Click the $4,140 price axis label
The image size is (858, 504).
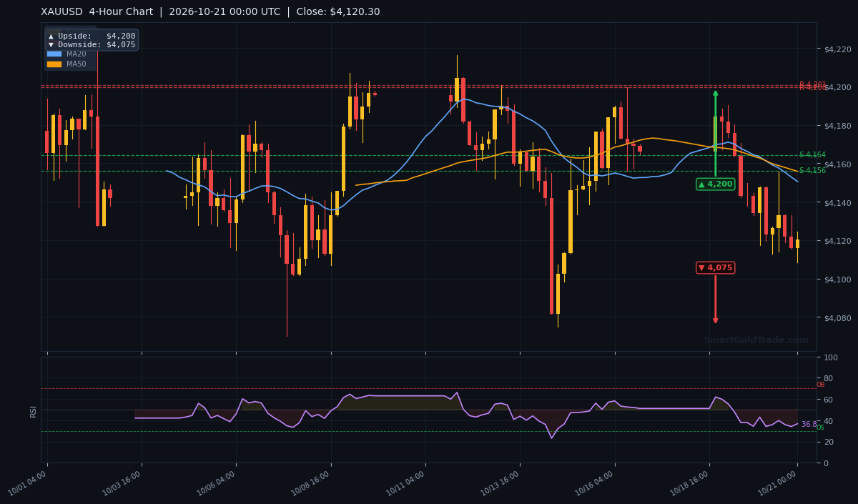[x=837, y=203]
